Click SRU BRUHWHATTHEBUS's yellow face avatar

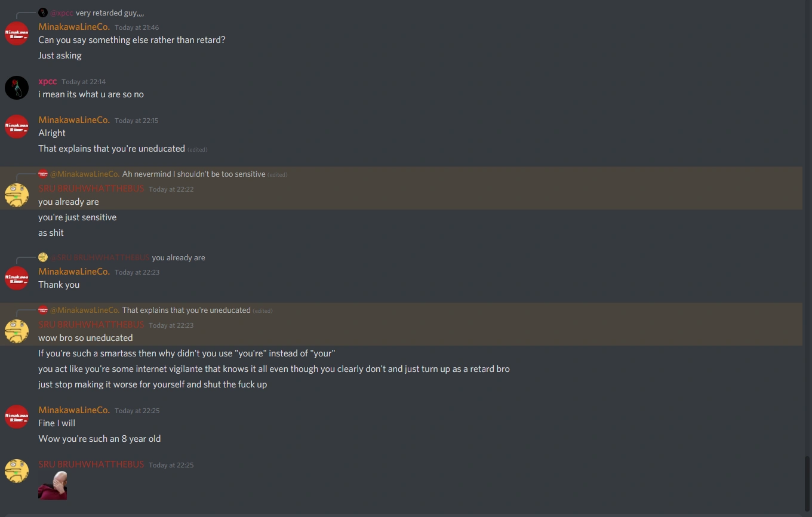point(16,195)
